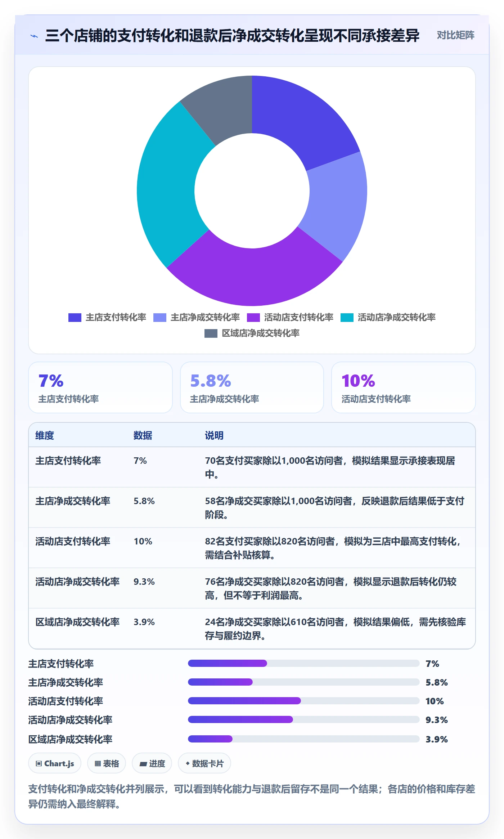
Task: Click the Chart.js tag
Action: coord(55,763)
